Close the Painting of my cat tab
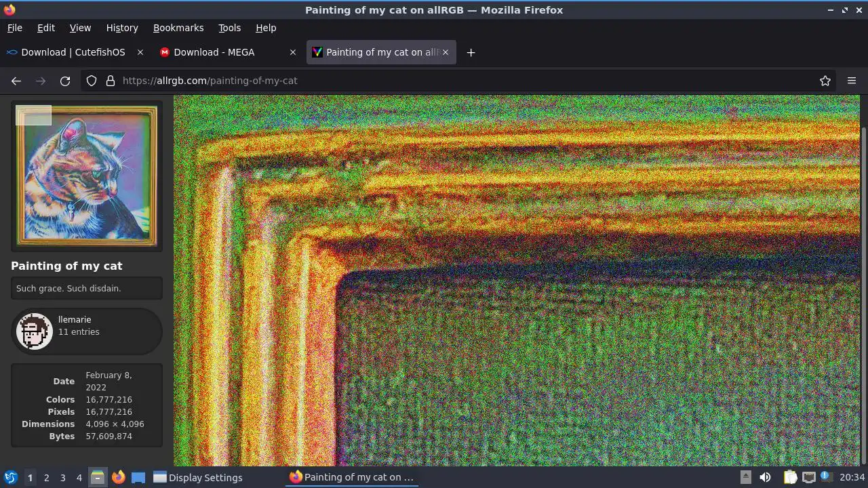 (x=446, y=52)
